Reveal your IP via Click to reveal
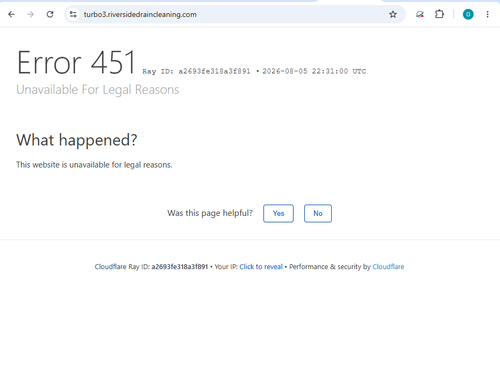The width and height of the screenshot is (500, 385). [261, 267]
